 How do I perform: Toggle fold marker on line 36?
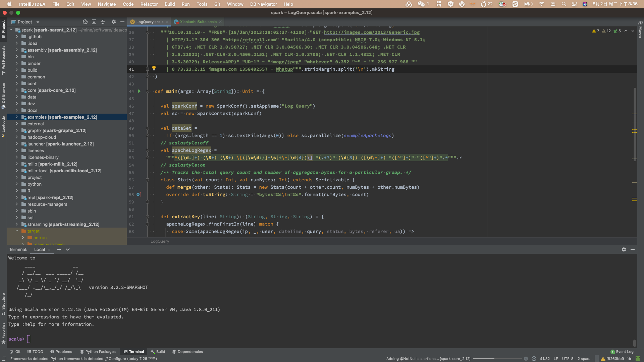coord(147,33)
